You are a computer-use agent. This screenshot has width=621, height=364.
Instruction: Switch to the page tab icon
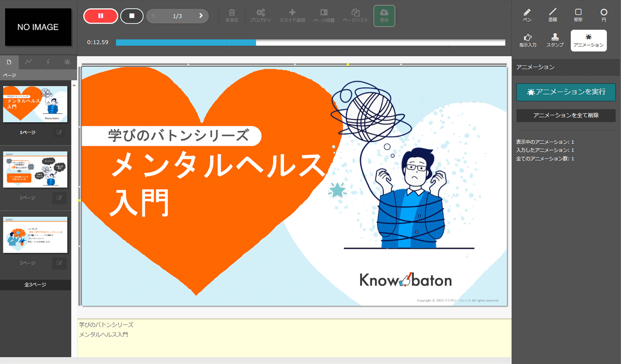pyautogui.click(x=9, y=62)
